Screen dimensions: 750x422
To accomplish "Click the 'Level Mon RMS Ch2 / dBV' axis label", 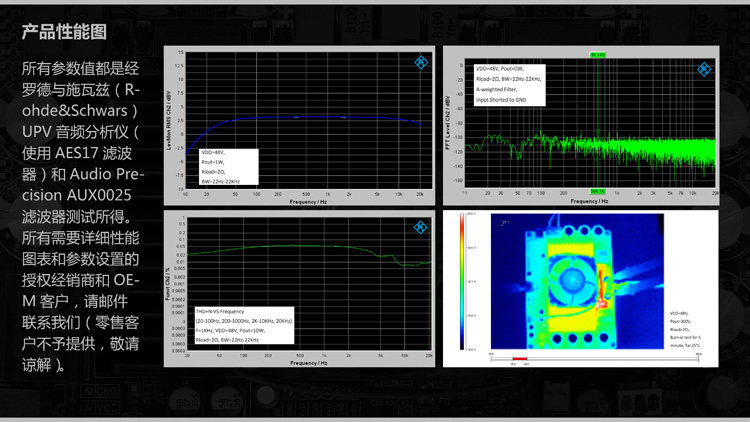I will tap(168, 121).
